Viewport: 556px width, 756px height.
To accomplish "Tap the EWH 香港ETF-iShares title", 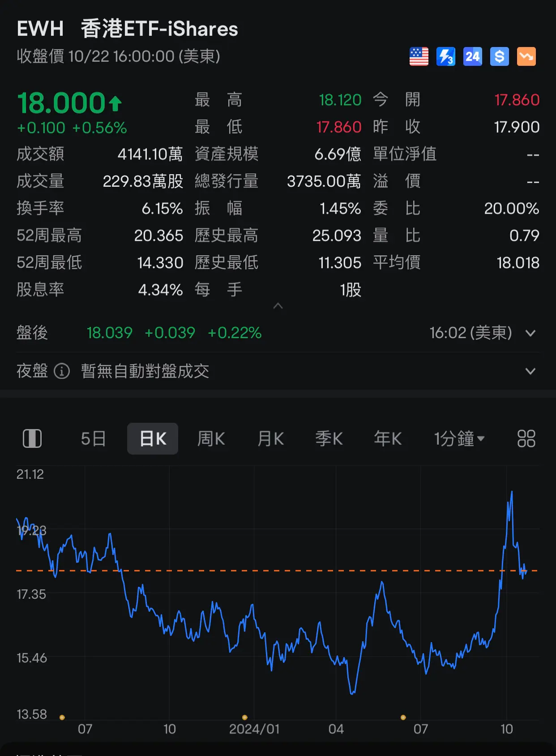I will 128,29.
